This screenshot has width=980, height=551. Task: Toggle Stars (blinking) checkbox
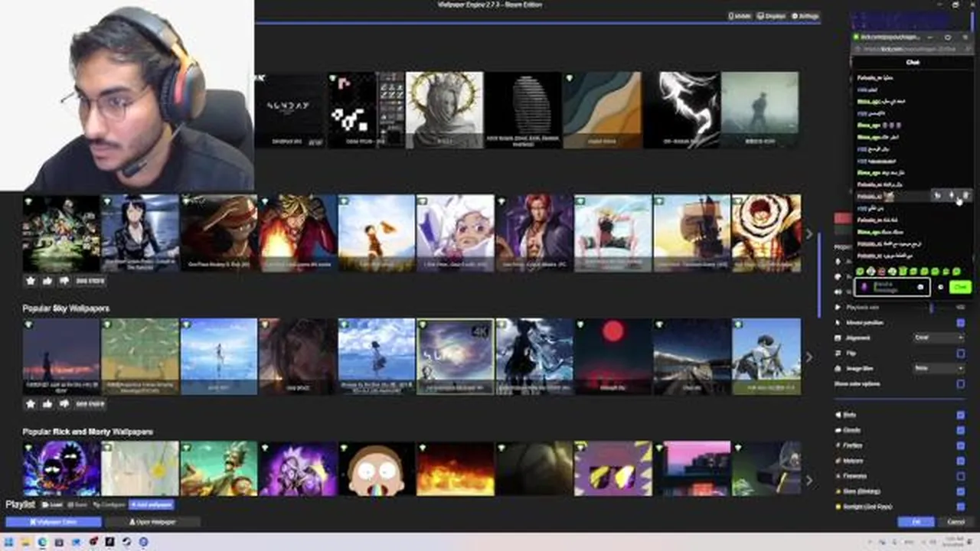coord(961,491)
